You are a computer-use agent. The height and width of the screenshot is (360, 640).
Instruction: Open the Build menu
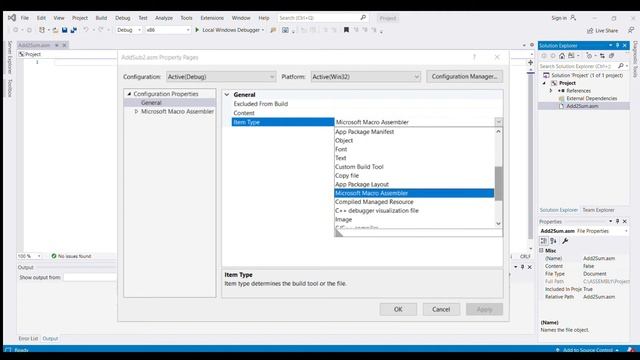(101, 18)
